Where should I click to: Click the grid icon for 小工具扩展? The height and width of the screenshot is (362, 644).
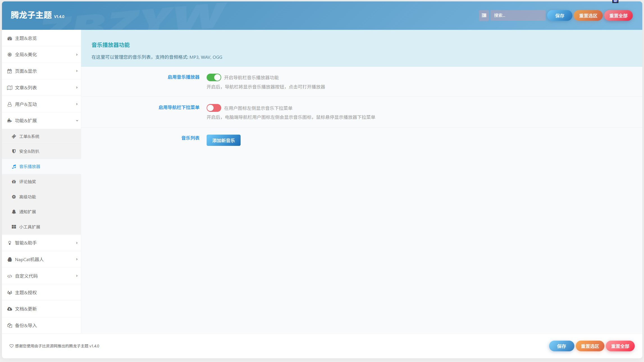[x=14, y=227]
